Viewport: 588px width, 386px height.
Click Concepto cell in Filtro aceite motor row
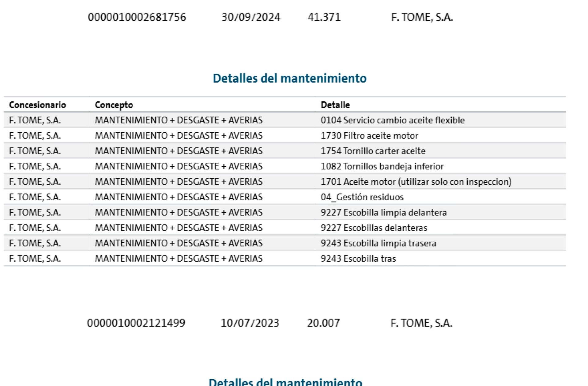point(179,135)
